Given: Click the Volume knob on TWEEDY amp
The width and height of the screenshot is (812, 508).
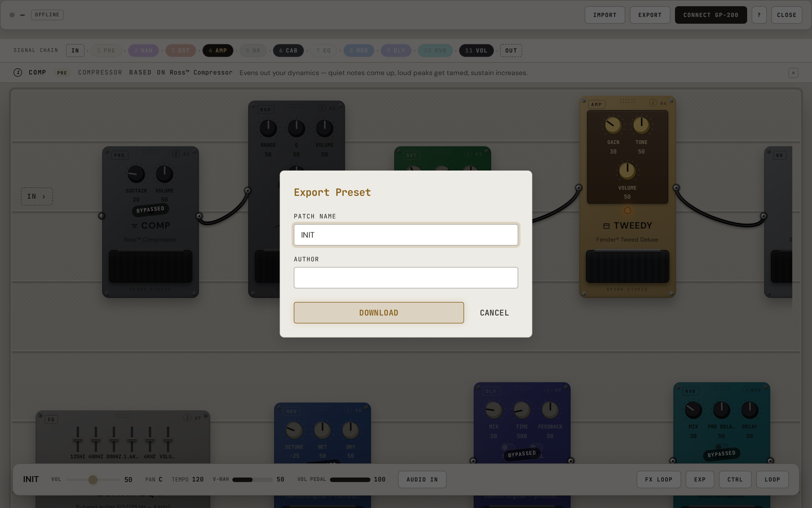Looking at the screenshot, I should coord(627,171).
